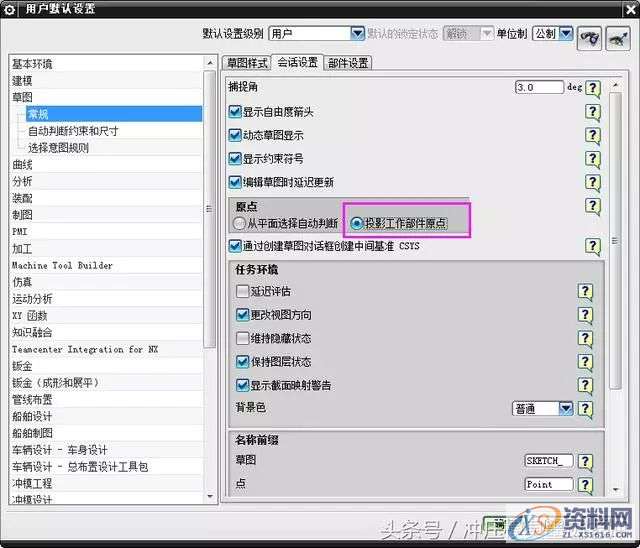Click the help icon for 维持隐藏状态

tap(585, 338)
